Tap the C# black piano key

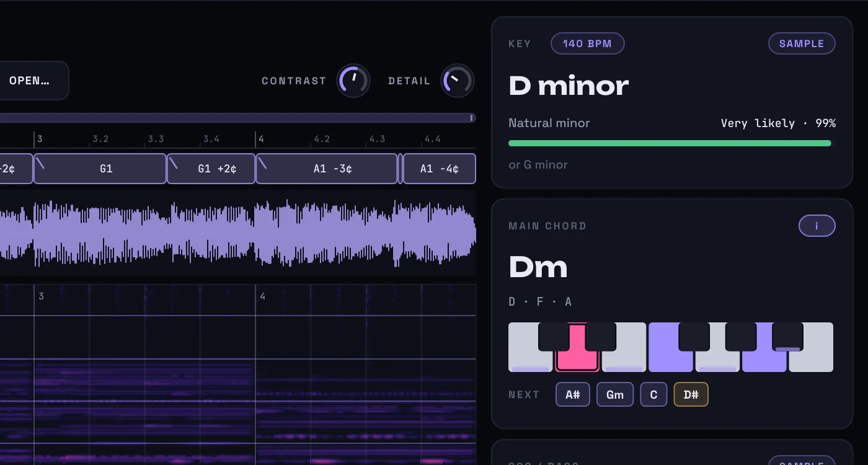pos(554,336)
